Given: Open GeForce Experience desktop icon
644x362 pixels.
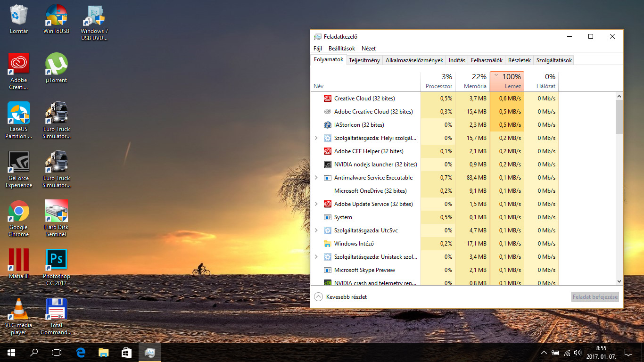Looking at the screenshot, I should (19, 169).
